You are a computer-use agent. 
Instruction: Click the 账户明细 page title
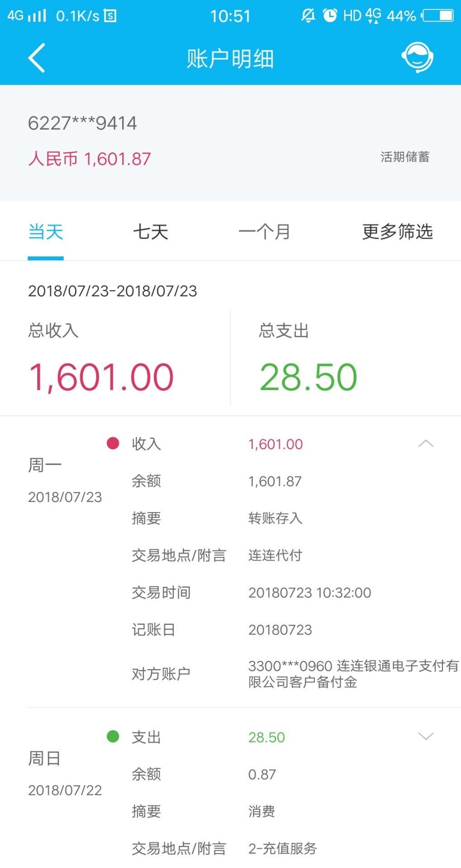pos(230,59)
